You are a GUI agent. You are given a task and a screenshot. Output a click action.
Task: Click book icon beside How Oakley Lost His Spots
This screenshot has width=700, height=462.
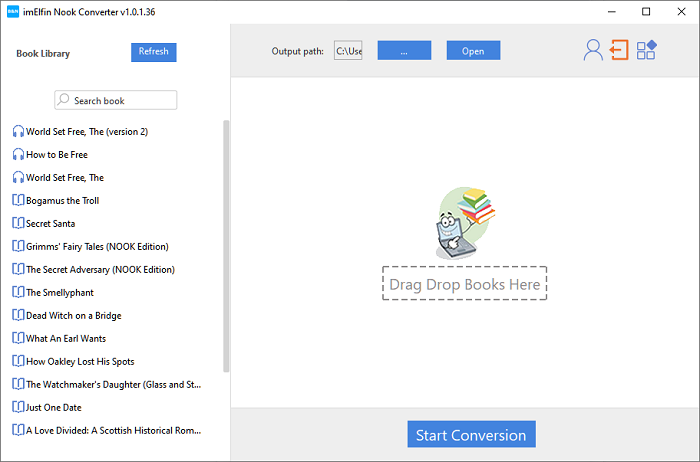tap(18, 361)
